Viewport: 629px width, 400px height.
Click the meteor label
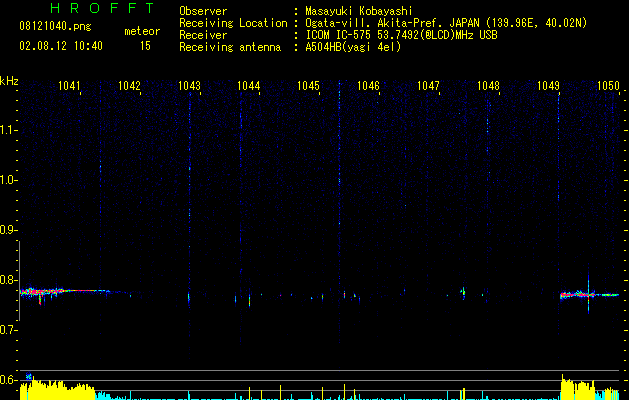point(142,31)
